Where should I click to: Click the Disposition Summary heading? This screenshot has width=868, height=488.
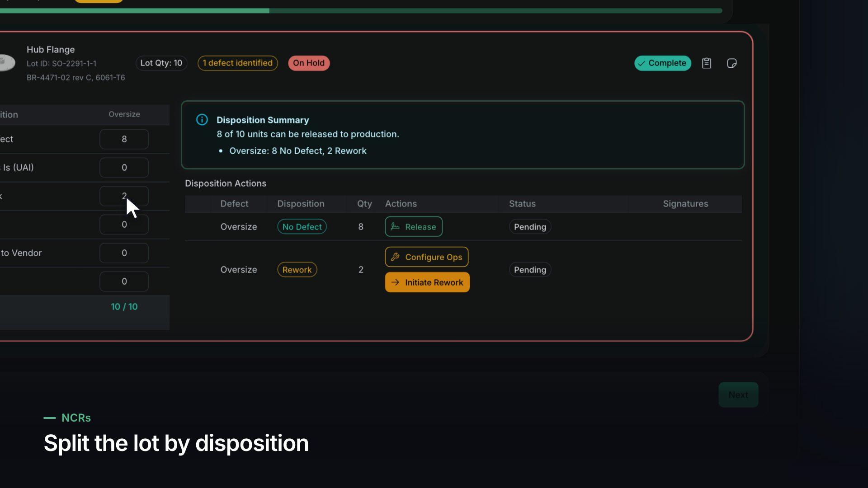click(263, 120)
